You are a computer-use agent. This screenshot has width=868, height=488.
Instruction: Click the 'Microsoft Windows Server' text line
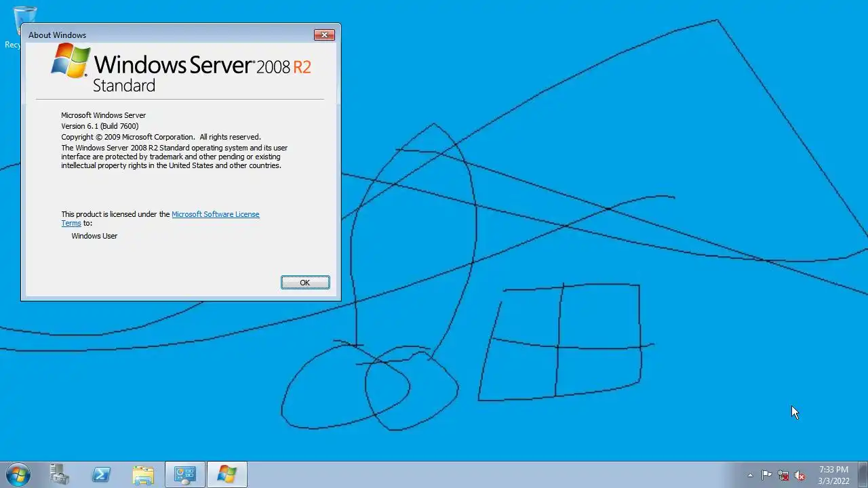(x=103, y=115)
